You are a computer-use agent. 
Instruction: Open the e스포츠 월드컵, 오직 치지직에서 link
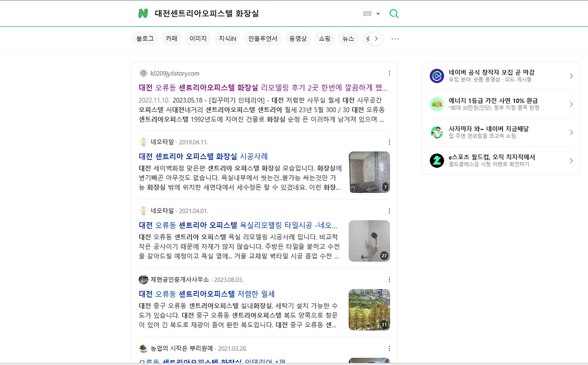click(x=492, y=157)
